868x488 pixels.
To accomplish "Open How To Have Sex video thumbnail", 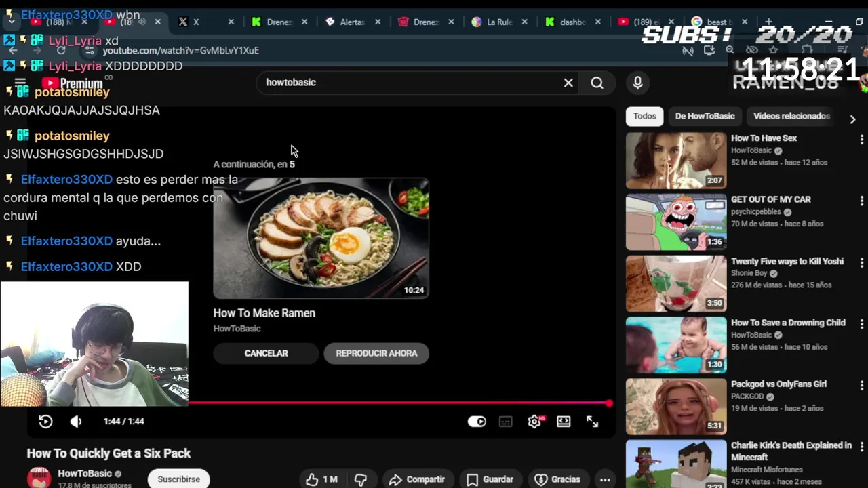I will coord(675,161).
